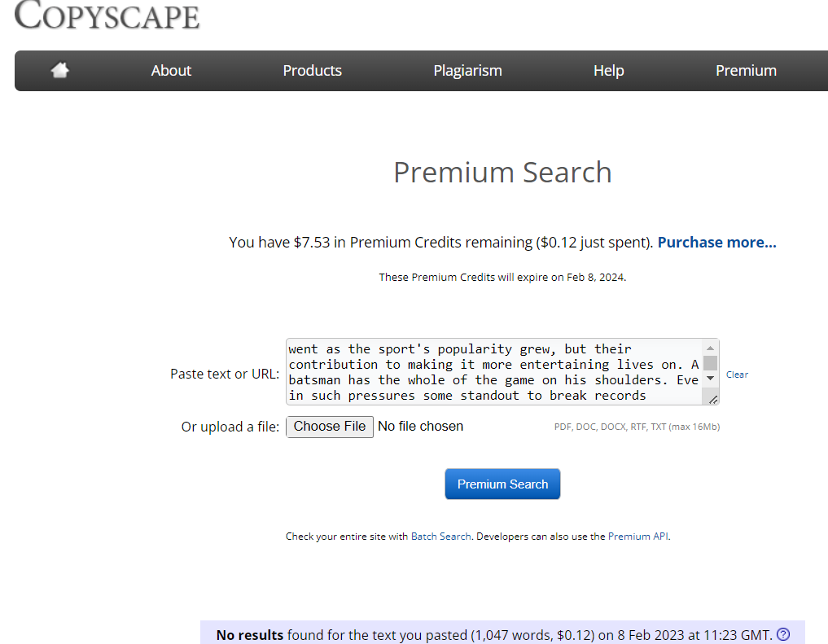Open the Products menu
828x644 pixels.
(x=312, y=71)
